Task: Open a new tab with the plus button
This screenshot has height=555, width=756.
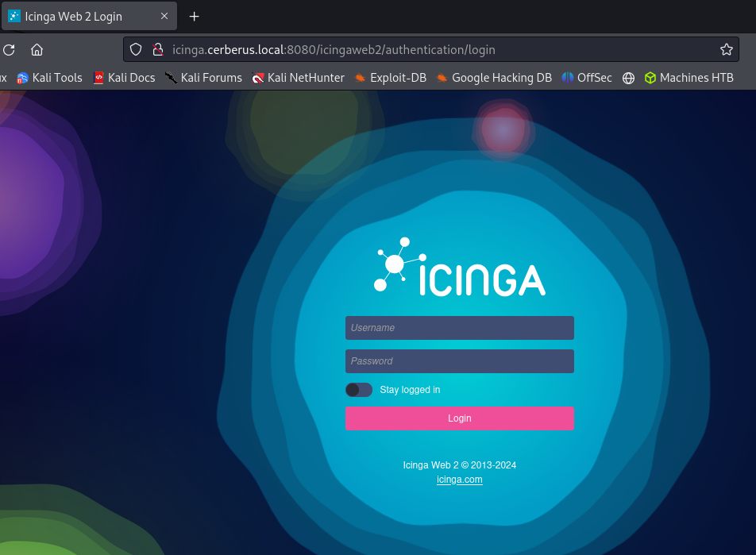Action: coord(195,17)
